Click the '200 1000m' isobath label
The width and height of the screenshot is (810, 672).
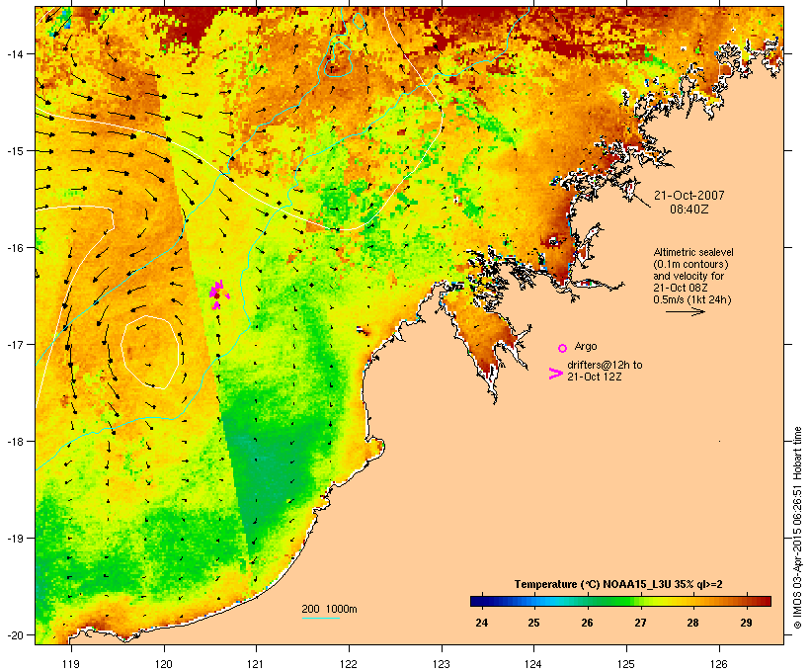(x=329, y=609)
